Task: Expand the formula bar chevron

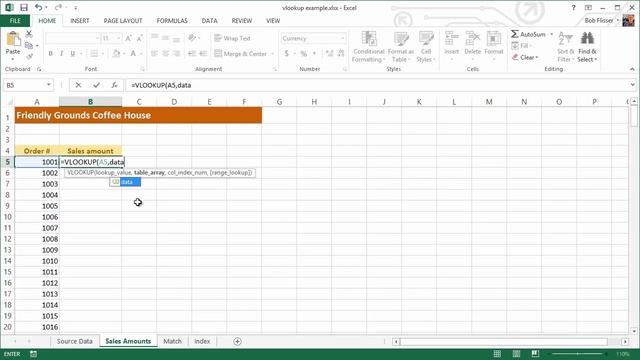Action: point(633,85)
